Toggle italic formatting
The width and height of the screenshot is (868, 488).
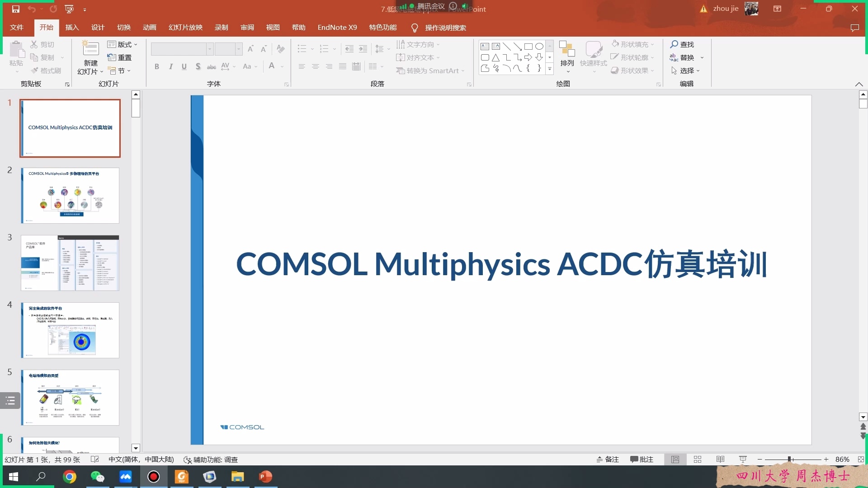pyautogui.click(x=170, y=66)
